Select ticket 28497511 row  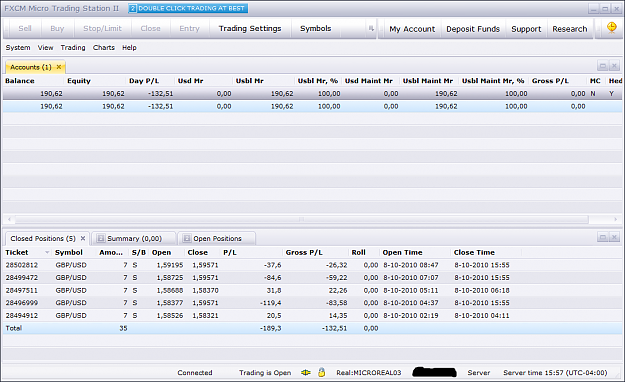pyautogui.click(x=312, y=290)
